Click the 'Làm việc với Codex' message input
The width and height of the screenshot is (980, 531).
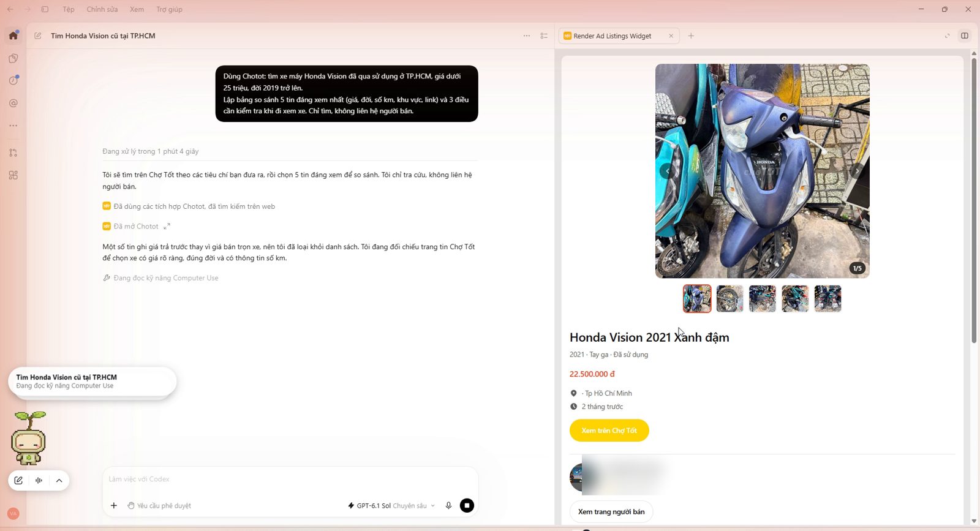[290, 480]
